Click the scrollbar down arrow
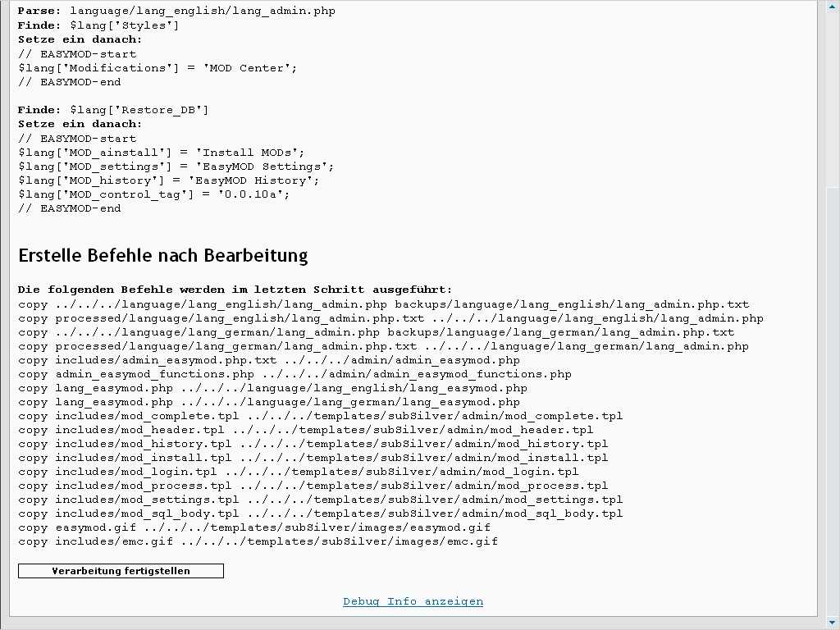The width and height of the screenshot is (840, 630). [833, 623]
